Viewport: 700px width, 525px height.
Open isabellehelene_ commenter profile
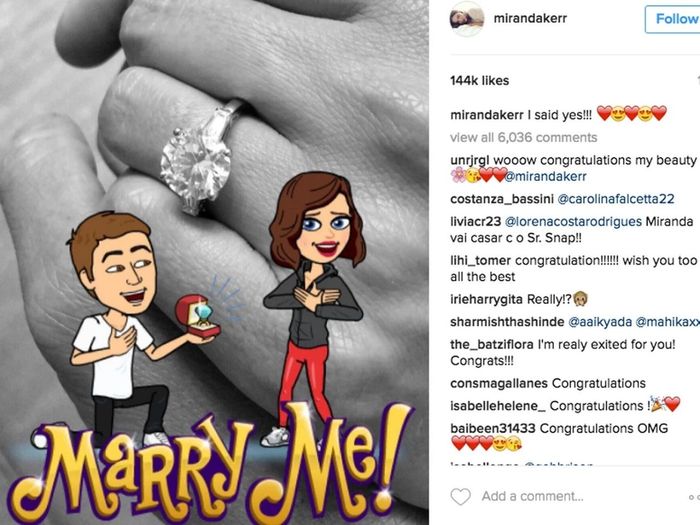(x=498, y=406)
